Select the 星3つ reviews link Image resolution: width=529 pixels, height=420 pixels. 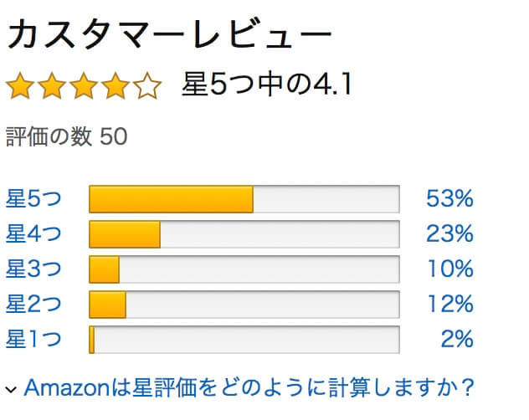tap(33, 269)
